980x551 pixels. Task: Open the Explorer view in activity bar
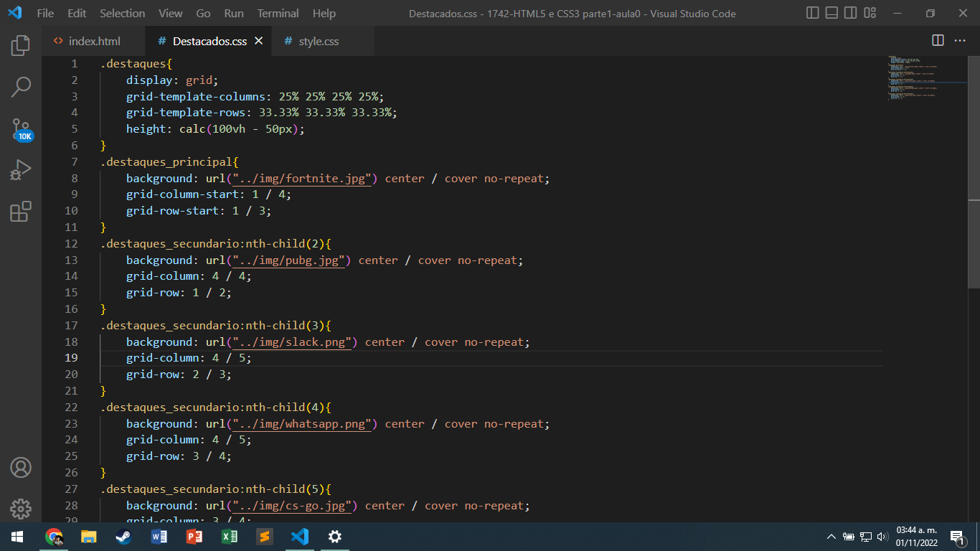pos(21,46)
